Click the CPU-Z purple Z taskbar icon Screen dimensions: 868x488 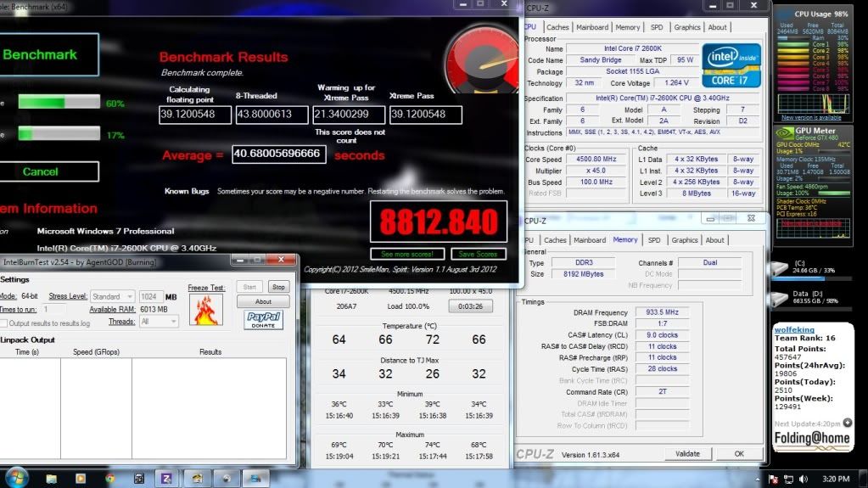click(166, 479)
